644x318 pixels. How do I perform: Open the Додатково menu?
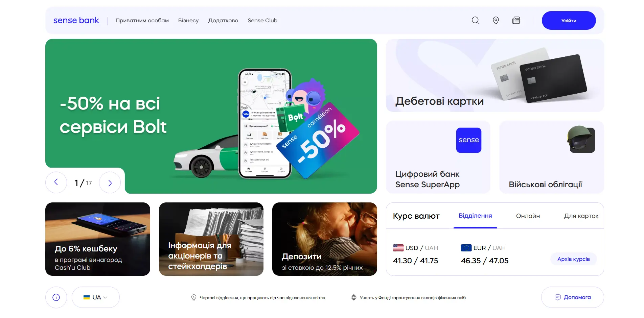223,21
